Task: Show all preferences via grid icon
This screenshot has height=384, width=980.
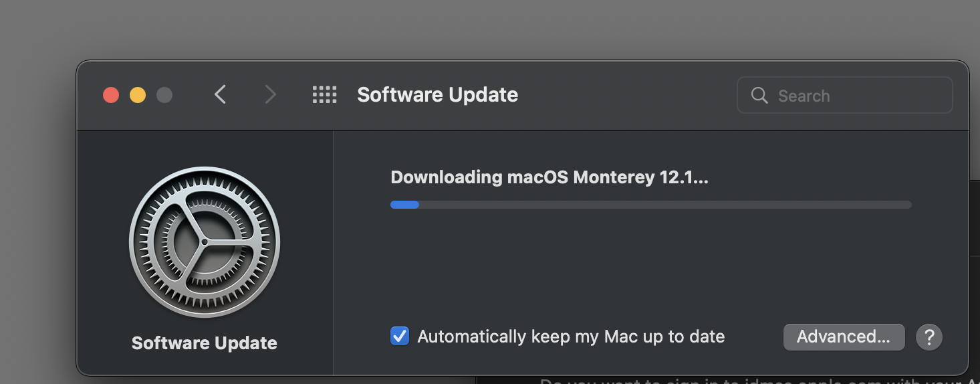Action: 325,95
